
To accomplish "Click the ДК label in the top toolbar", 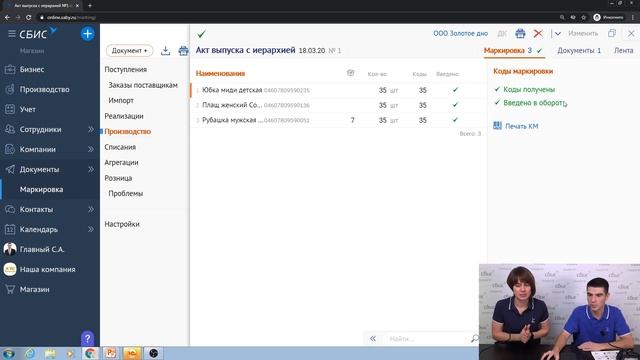I will click(502, 34).
